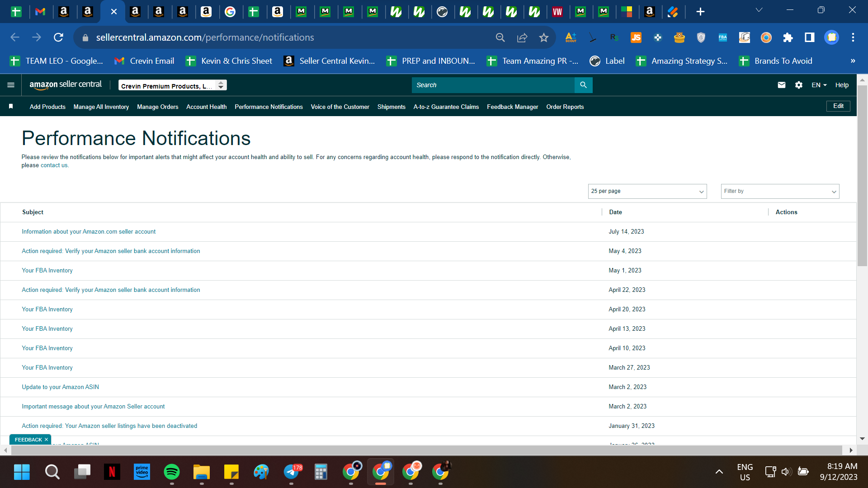Open the zoom magnifier icon in address bar

pyautogui.click(x=500, y=38)
